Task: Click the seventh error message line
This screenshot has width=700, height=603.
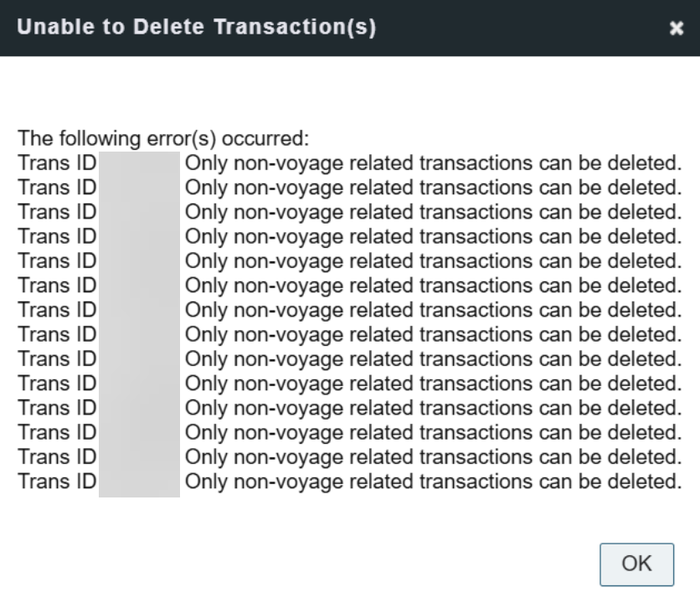Action: click(x=432, y=309)
